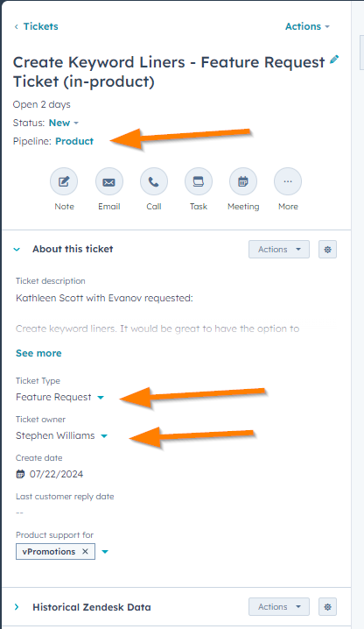Click See more in the ticket description
The image size is (364, 629).
pyautogui.click(x=38, y=353)
